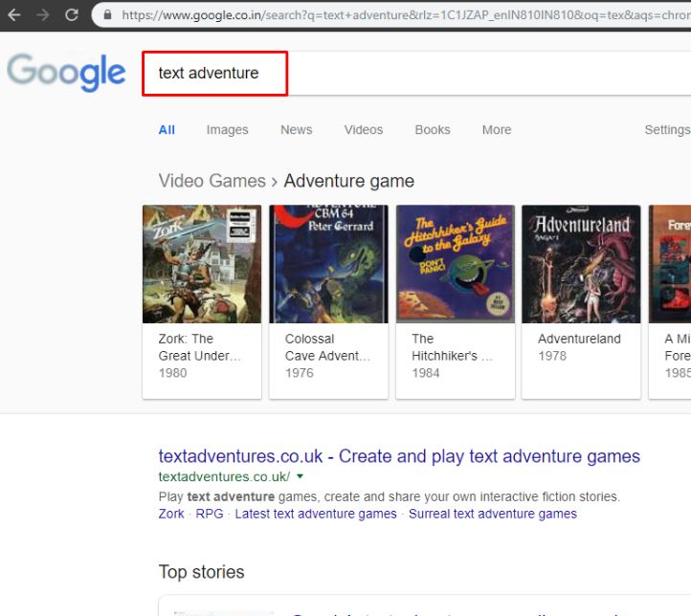Screen dimensions: 691x616
Task: Click the Adventureland card title
Action: point(579,339)
